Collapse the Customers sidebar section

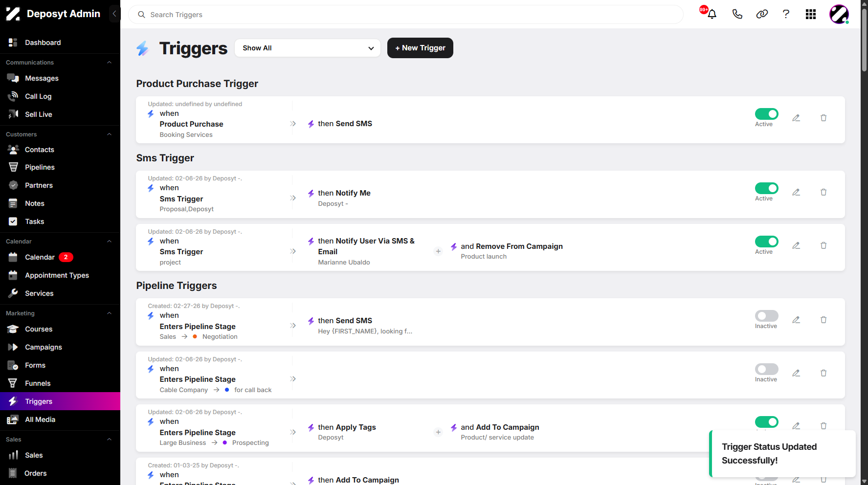(x=109, y=134)
